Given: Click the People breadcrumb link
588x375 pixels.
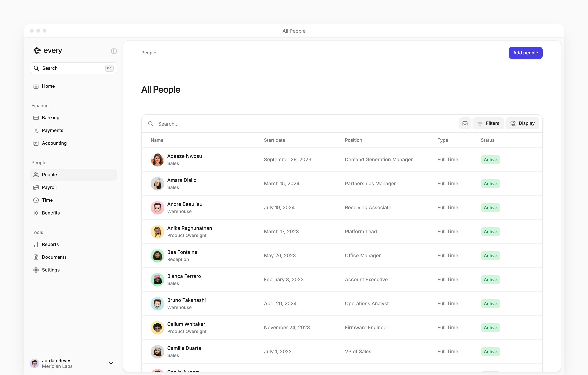Looking at the screenshot, I should [149, 53].
